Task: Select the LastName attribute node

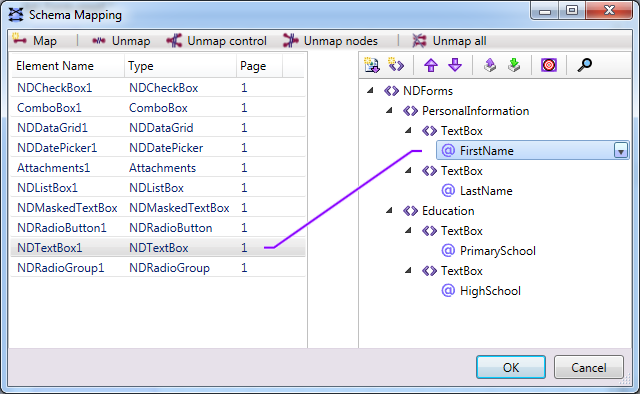Action: pos(486,191)
